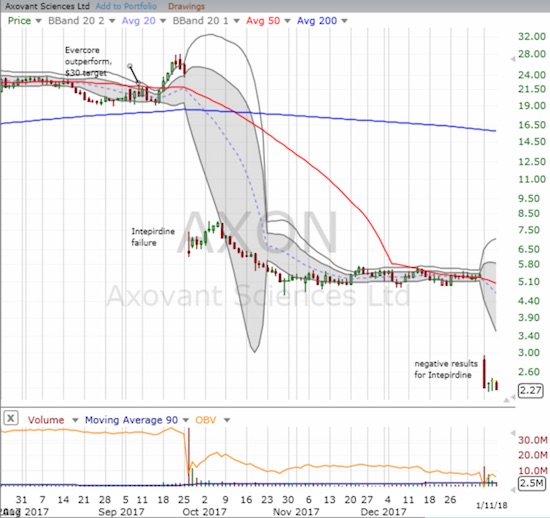The width and height of the screenshot is (550, 518).
Task: Click the 2.5M volume value tag
Action: [x=532, y=483]
